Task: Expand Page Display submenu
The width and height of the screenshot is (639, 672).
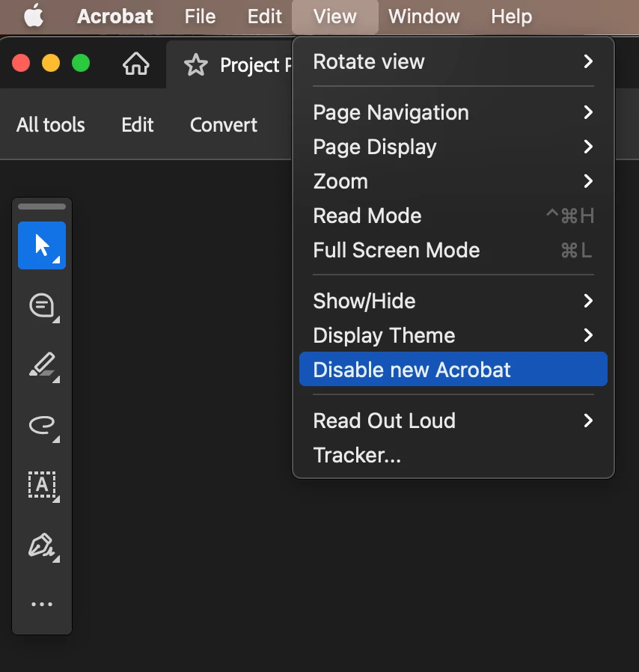Action: pos(453,147)
